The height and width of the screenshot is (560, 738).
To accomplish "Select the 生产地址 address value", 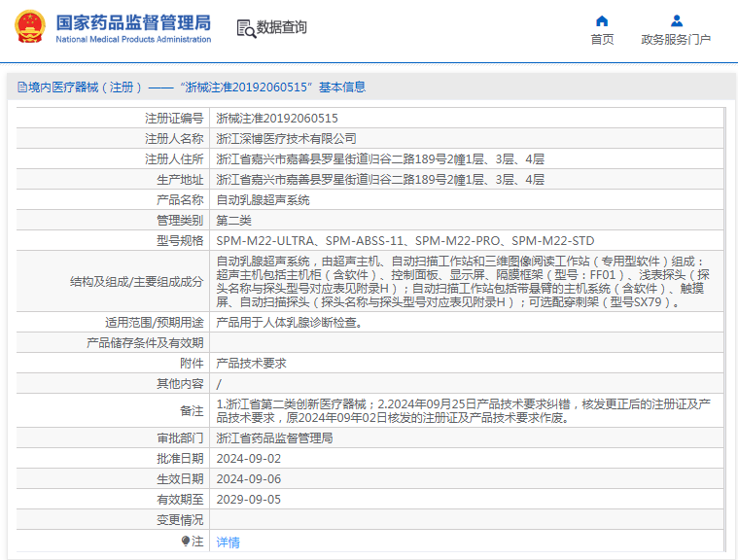I will 380,179.
